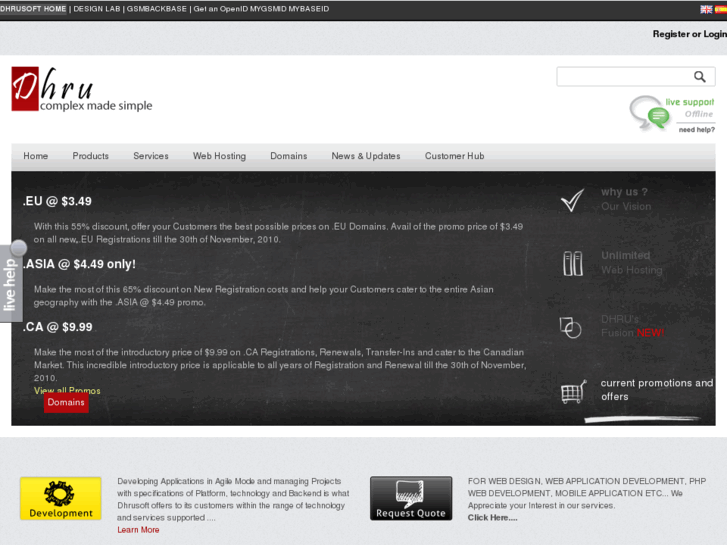Click the Request Quote button image
Screen dimensions: 727x545
[x=411, y=498]
